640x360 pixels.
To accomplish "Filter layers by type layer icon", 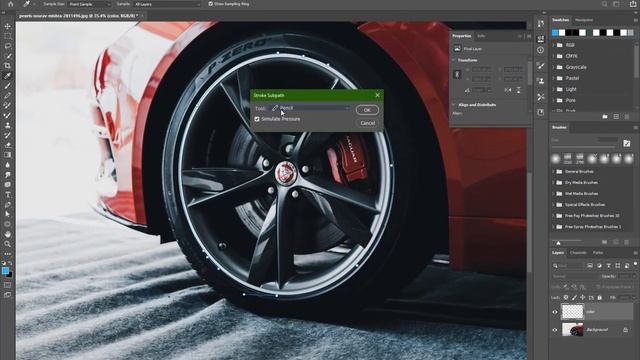I will pyautogui.click(x=608, y=266).
